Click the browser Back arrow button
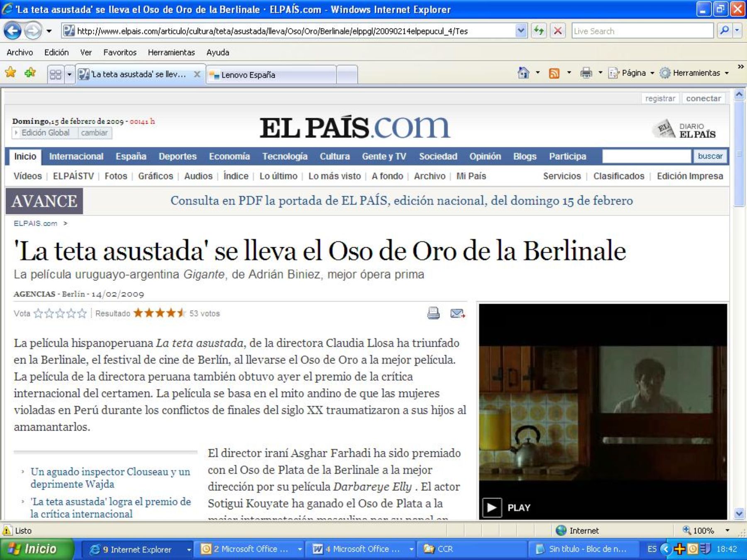 click(12, 31)
